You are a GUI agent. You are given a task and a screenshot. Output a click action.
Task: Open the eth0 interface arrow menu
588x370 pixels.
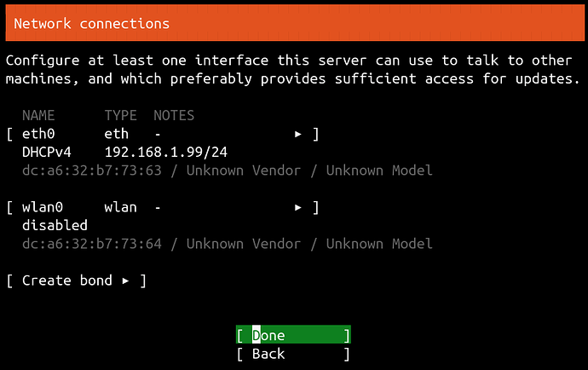[298, 134]
